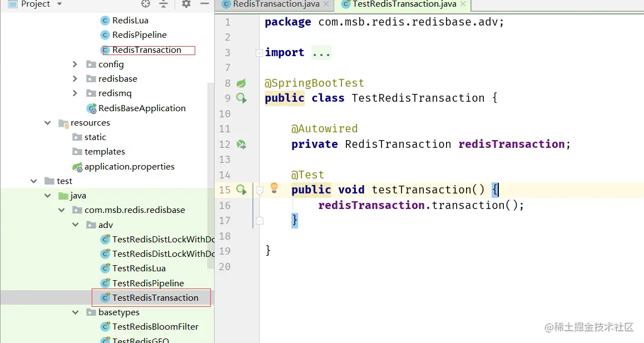Image resolution: width=644 pixels, height=343 pixels.
Task: Select RedisPipeline class in tree
Action: (x=139, y=35)
